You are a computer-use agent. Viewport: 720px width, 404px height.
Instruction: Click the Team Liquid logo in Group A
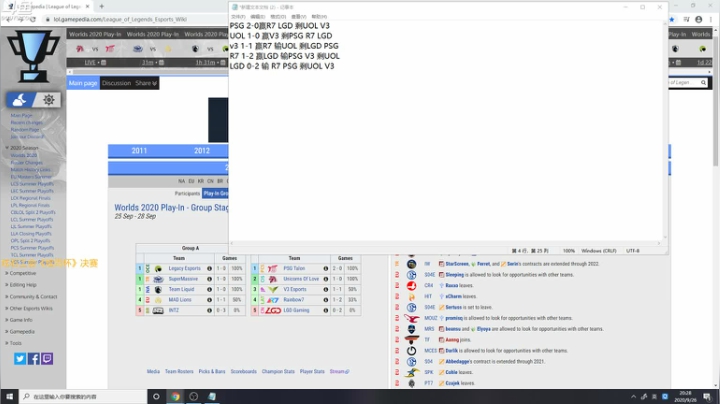pyautogui.click(x=158, y=290)
